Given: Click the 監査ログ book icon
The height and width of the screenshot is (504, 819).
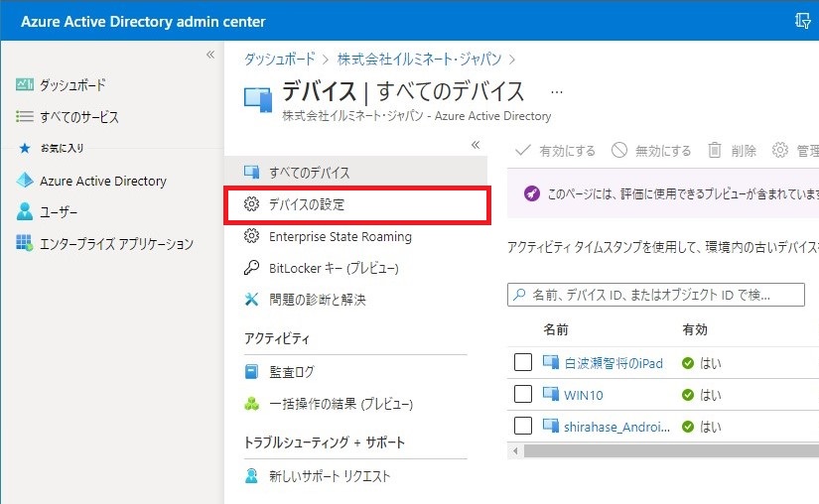Looking at the screenshot, I should coord(251,371).
